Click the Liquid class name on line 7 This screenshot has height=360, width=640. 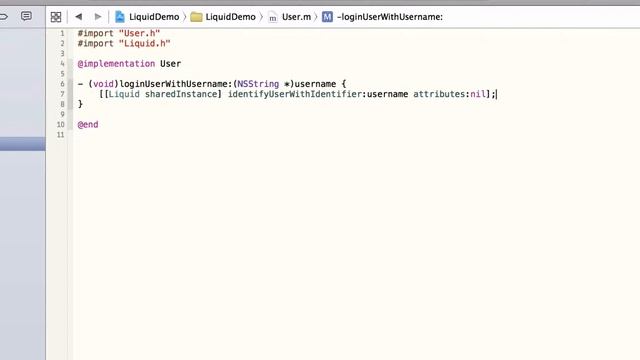point(124,94)
